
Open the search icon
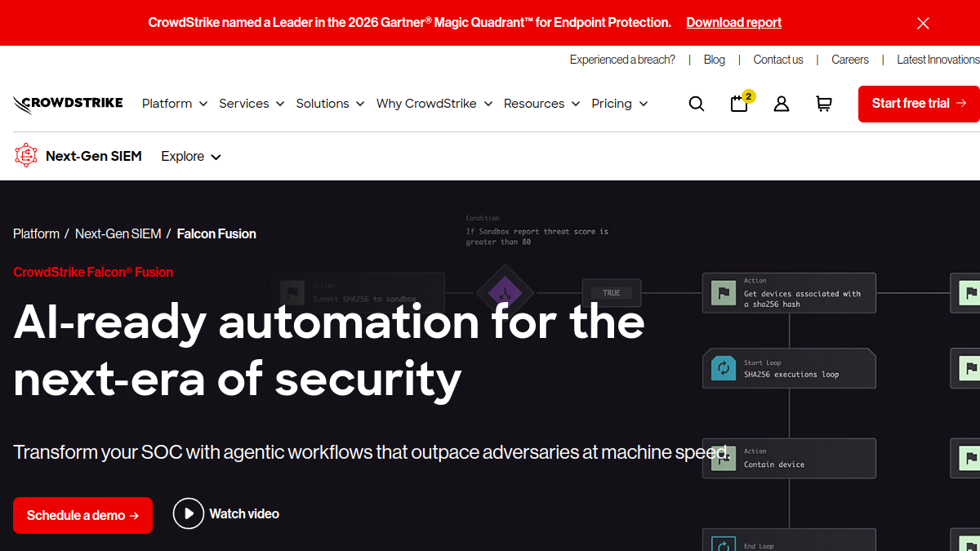coord(697,104)
